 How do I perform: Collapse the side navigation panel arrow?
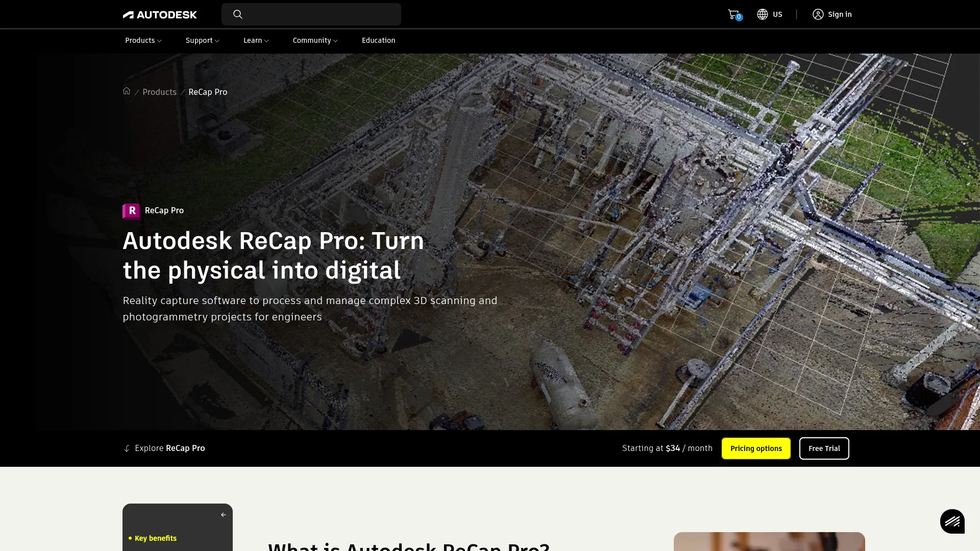[223, 515]
